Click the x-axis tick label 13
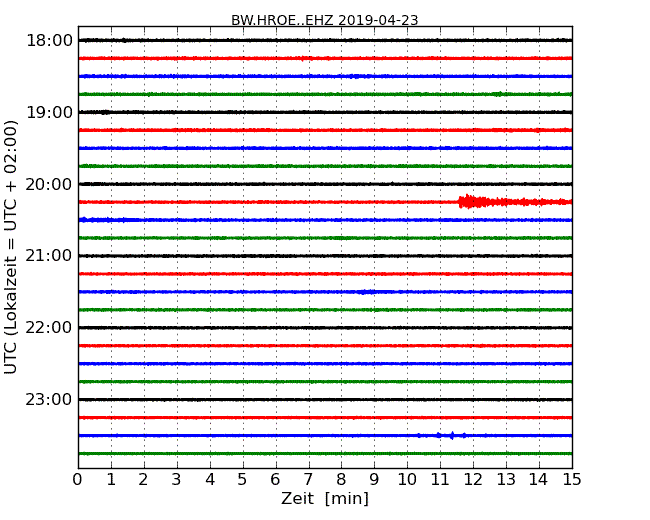 (506, 480)
